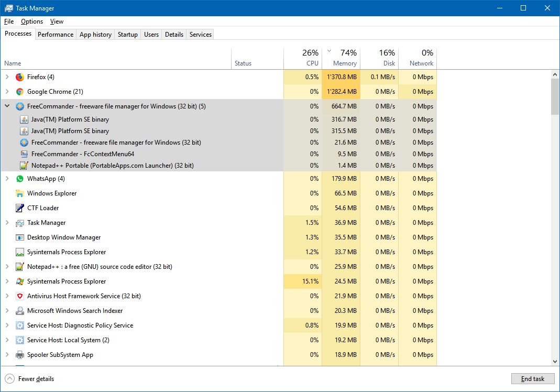Click the Task Manager title bar icon

point(8,8)
